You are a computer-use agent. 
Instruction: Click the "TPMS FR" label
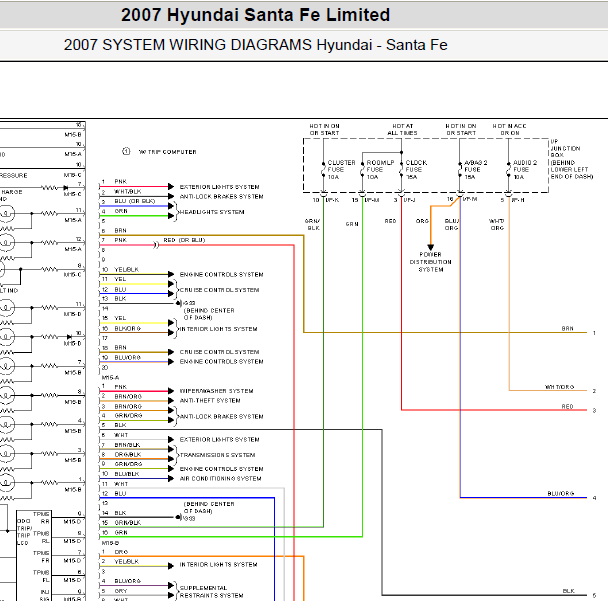coord(41,557)
